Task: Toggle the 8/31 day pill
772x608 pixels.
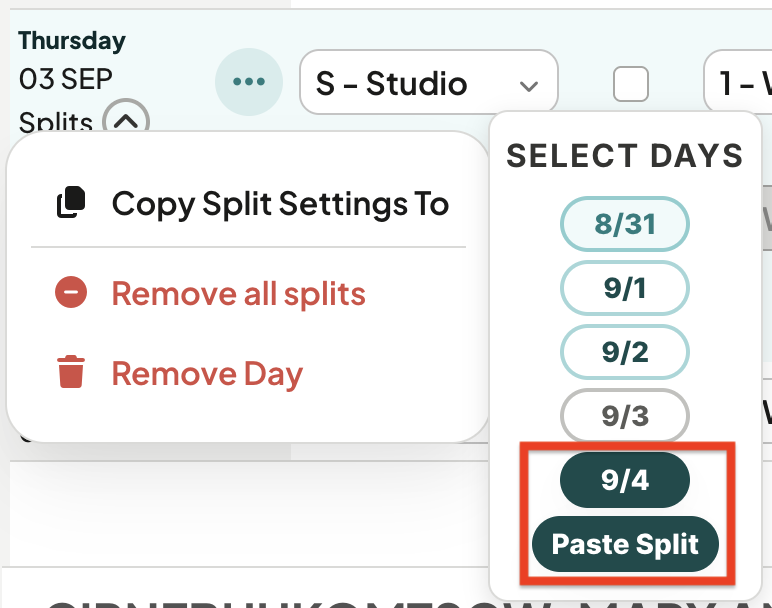Action: point(624,224)
